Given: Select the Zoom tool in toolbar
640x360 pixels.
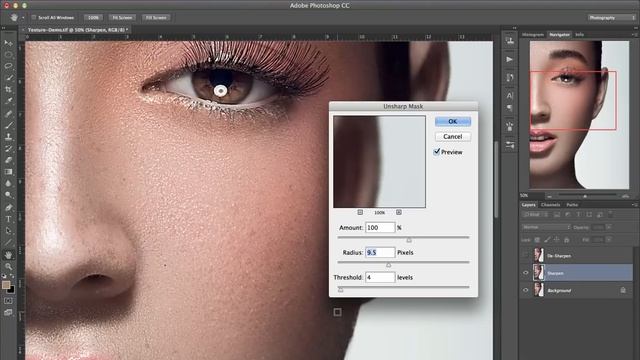Looking at the screenshot, I should tap(8, 267).
